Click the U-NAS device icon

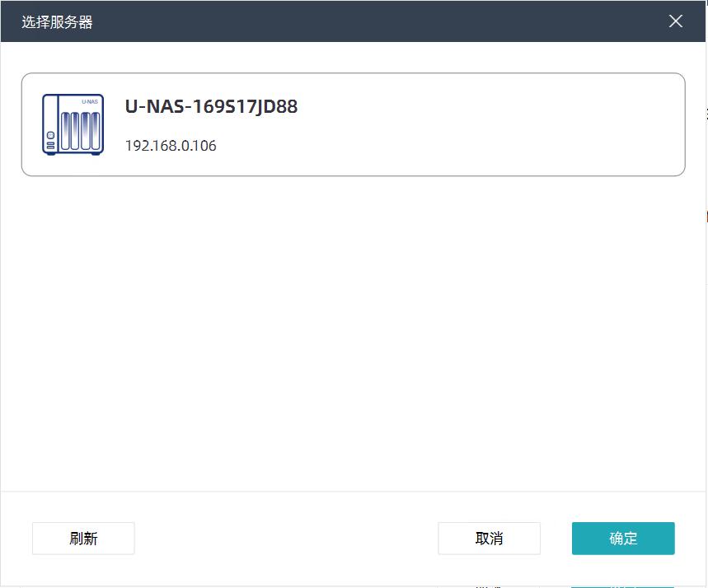coord(73,124)
